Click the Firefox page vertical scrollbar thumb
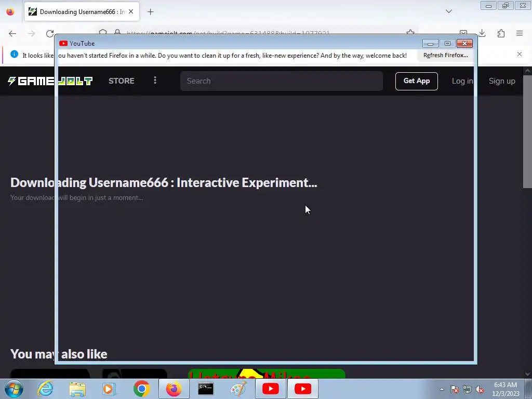Image resolution: width=532 pixels, height=399 pixels. click(527, 131)
